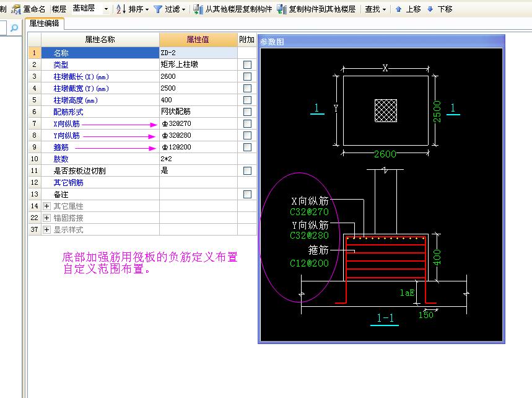Toggle the 箍筋 row checkbox

247,147
